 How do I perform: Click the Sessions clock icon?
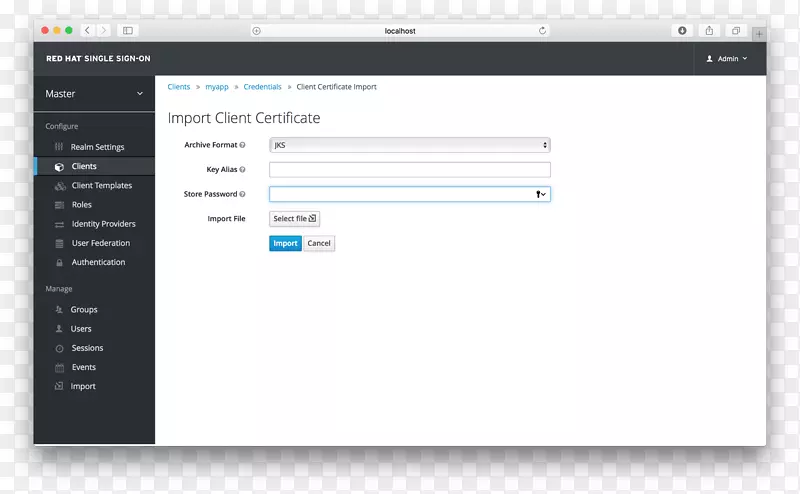point(59,349)
